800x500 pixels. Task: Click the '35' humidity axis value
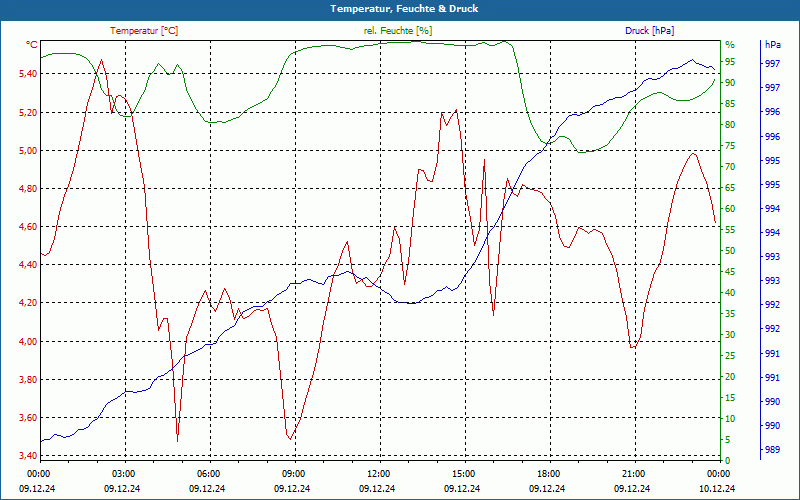pos(730,314)
